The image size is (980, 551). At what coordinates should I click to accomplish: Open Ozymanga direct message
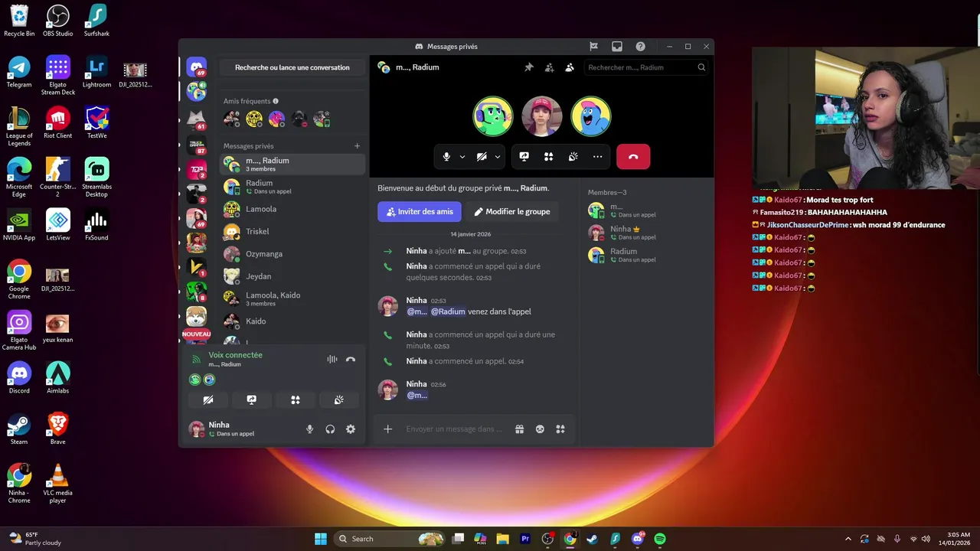pos(292,254)
